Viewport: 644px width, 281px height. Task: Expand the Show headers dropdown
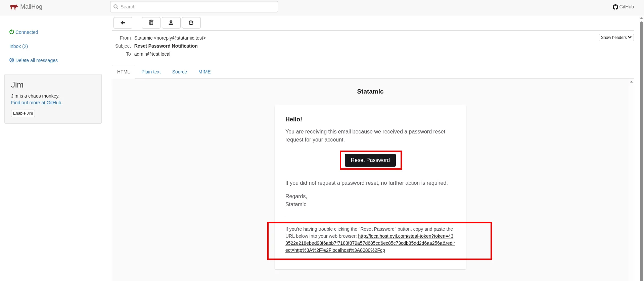point(616,38)
